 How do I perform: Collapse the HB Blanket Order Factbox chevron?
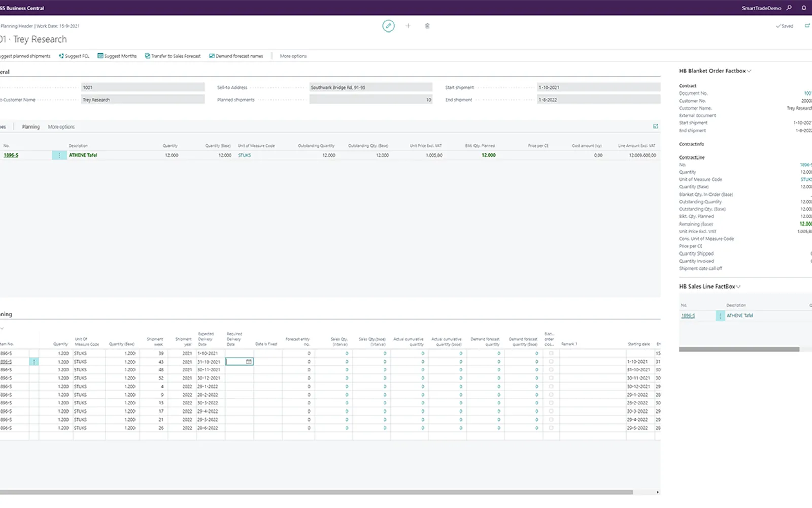coord(749,71)
